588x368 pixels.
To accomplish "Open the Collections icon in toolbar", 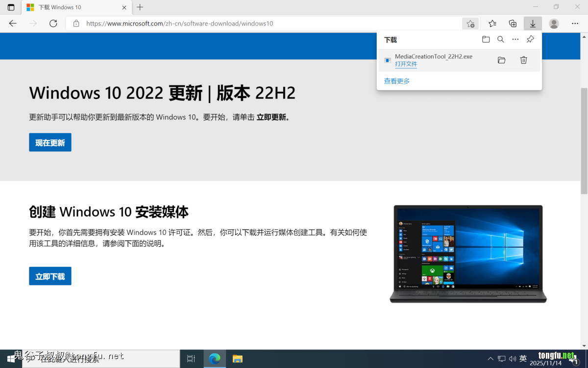I will pos(513,24).
